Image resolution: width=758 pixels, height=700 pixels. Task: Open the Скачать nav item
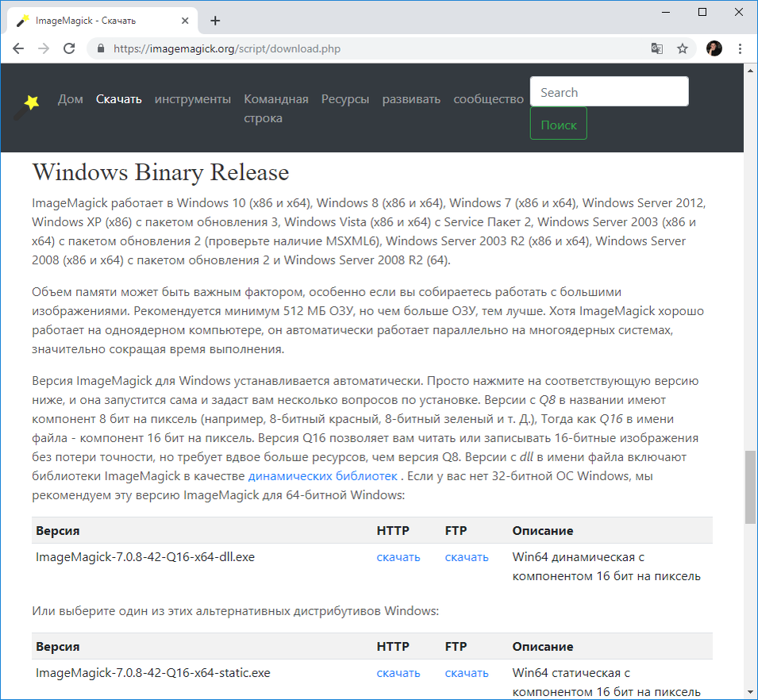point(119,99)
